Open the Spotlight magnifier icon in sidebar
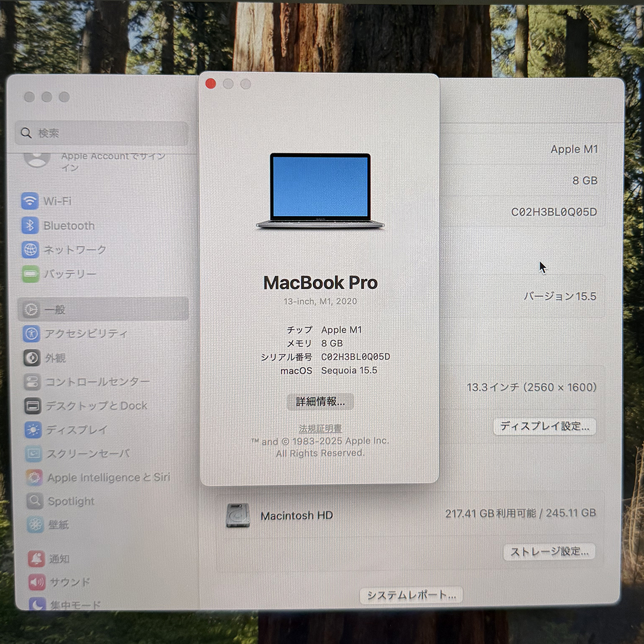 pos(35,501)
